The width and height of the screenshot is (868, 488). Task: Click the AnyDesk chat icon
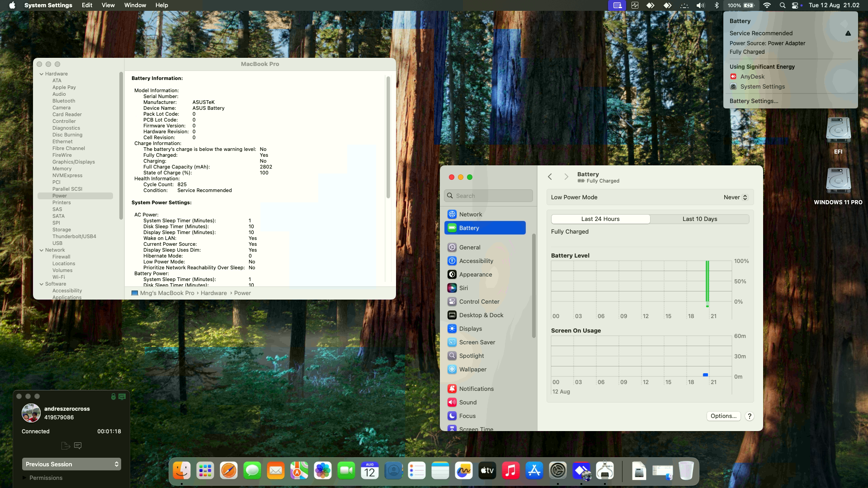tap(78, 446)
